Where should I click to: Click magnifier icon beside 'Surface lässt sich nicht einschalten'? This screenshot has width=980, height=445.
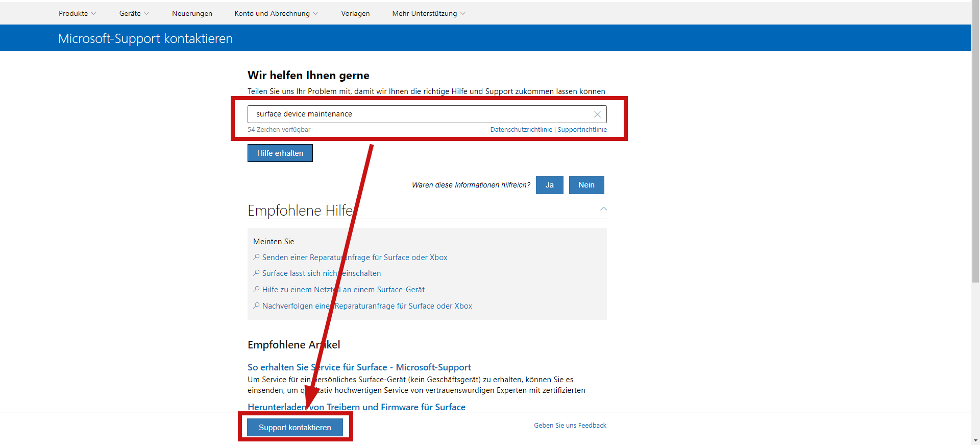coord(256,273)
